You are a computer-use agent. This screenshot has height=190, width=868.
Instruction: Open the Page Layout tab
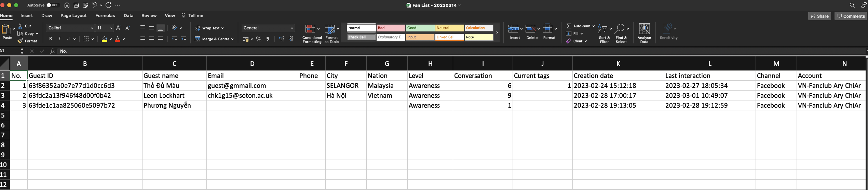tap(73, 16)
